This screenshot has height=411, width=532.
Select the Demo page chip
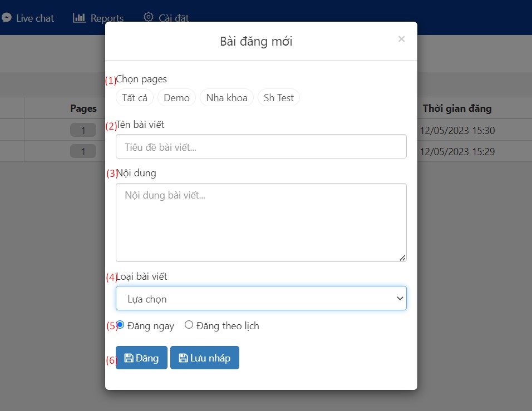click(176, 98)
